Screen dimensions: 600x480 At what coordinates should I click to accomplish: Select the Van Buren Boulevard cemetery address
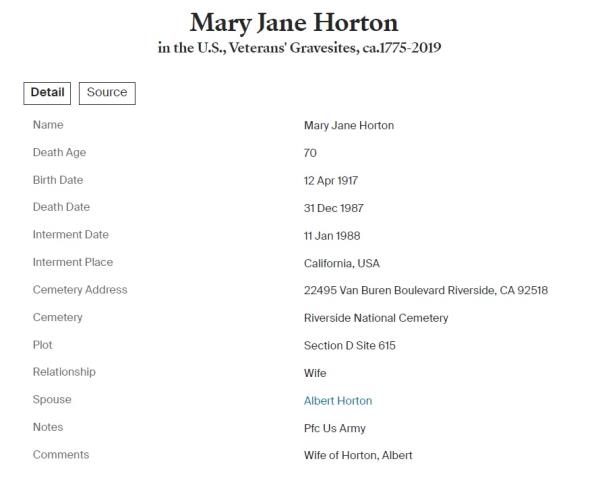click(426, 291)
